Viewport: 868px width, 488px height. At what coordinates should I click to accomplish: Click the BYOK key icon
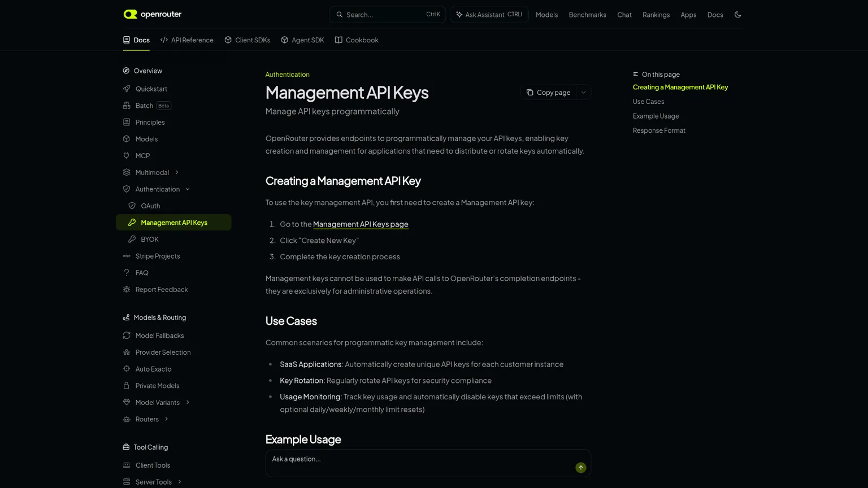(132, 239)
